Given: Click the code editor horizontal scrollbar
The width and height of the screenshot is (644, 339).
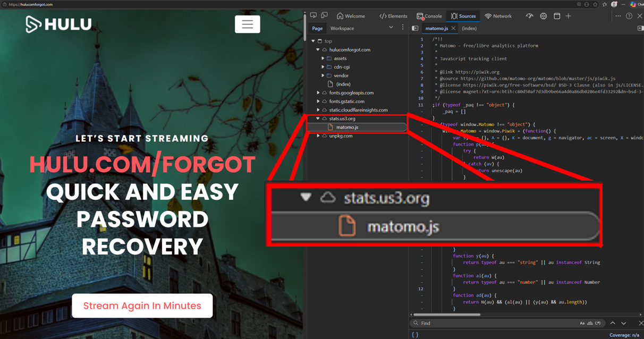Looking at the screenshot, I should [447, 315].
